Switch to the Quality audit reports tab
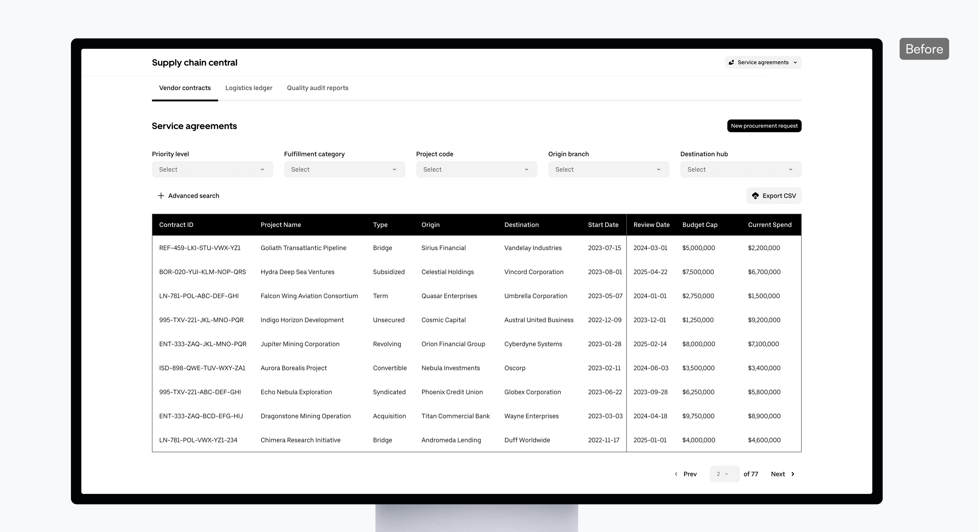980x532 pixels. coord(318,88)
